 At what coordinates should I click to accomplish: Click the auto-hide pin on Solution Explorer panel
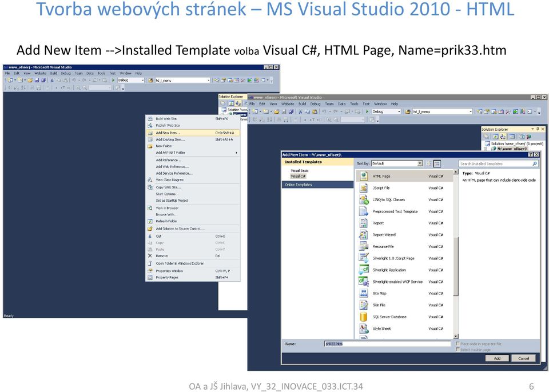point(538,129)
